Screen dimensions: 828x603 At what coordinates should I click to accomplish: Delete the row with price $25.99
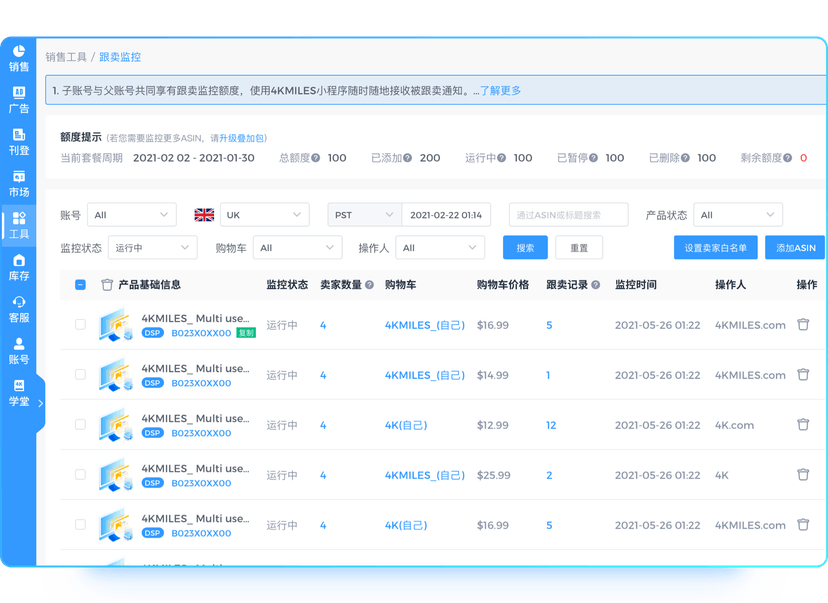tap(803, 475)
